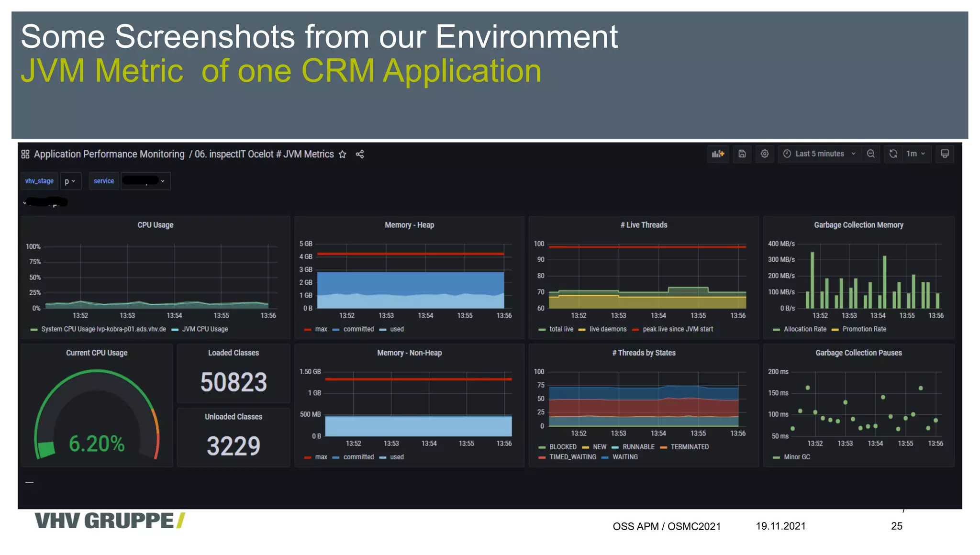
Task: Zoom out the time range
Action: tap(871, 154)
